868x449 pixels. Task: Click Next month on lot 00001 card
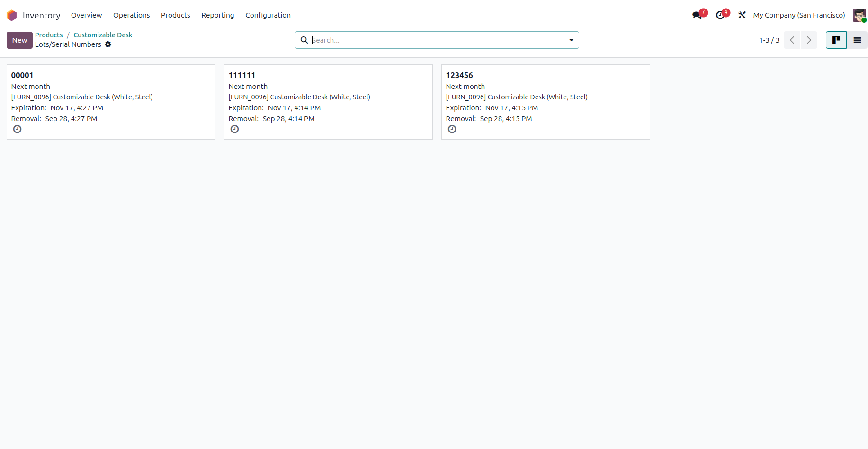(31, 87)
